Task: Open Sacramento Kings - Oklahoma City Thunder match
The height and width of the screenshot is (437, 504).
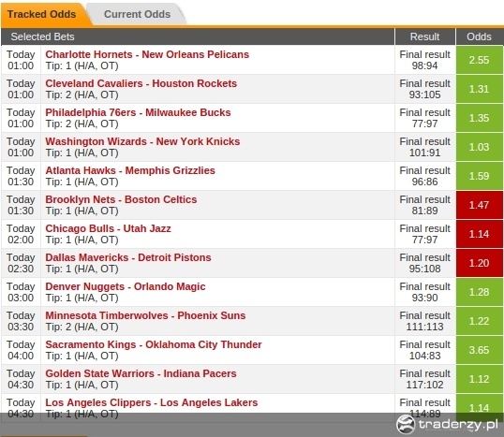Action: (154, 344)
